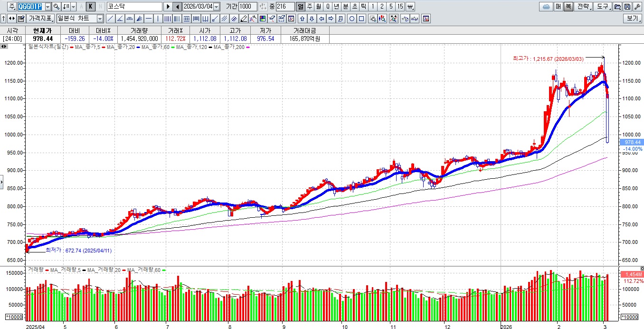Open the 일본식 차트 chart type combo
This screenshot has width=644, height=329.
point(80,19)
